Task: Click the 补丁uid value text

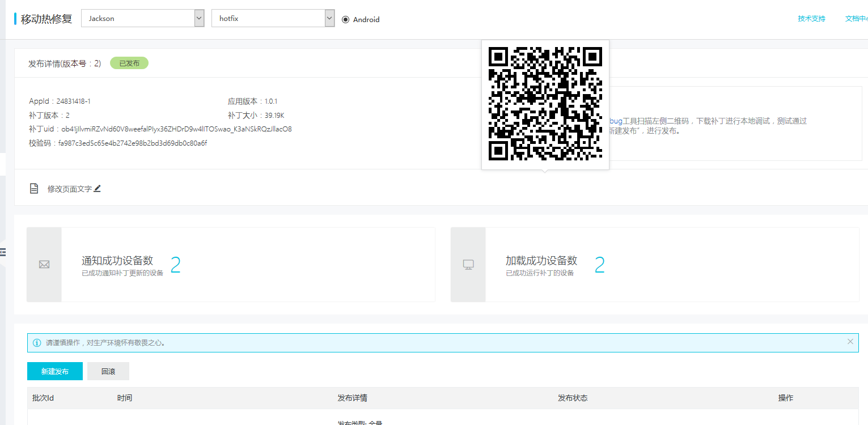Action: coord(177,129)
